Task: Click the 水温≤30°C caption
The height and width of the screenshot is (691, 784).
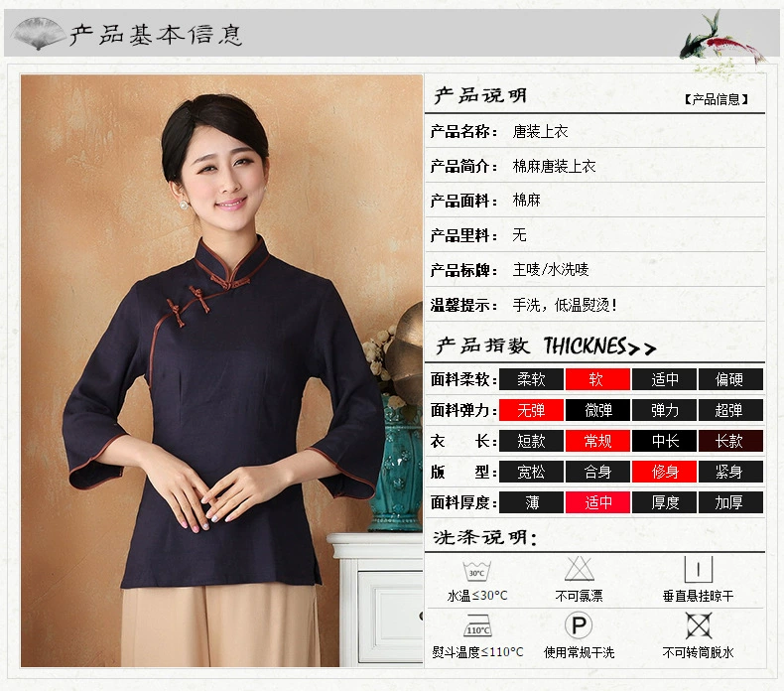Action: click(x=477, y=596)
